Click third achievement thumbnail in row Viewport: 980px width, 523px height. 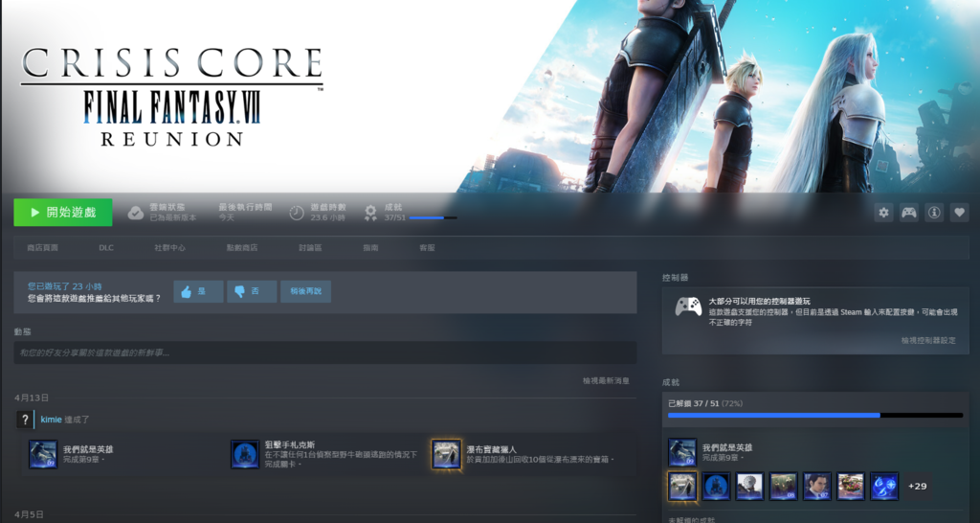(x=749, y=486)
